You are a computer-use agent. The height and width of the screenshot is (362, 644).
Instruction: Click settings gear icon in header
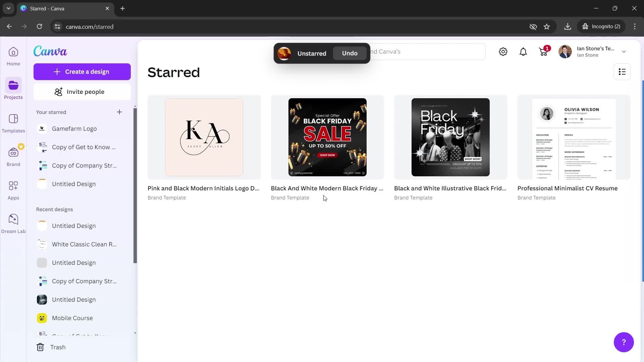pyautogui.click(x=503, y=51)
